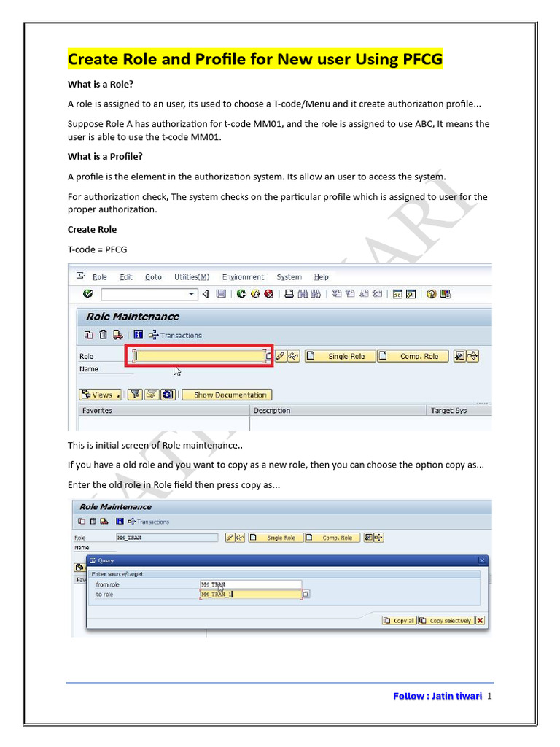Click the Create New Session icon
Screen dimensions: 560x747
[397, 294]
